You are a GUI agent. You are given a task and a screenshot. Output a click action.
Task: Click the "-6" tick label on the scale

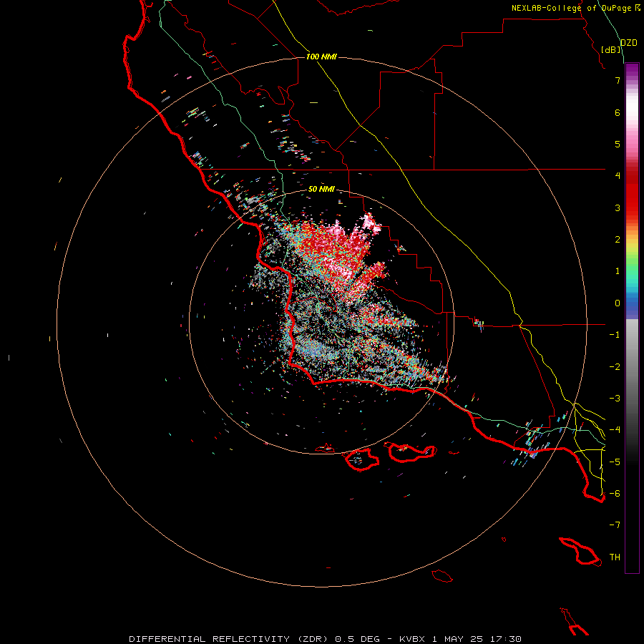tap(615, 494)
